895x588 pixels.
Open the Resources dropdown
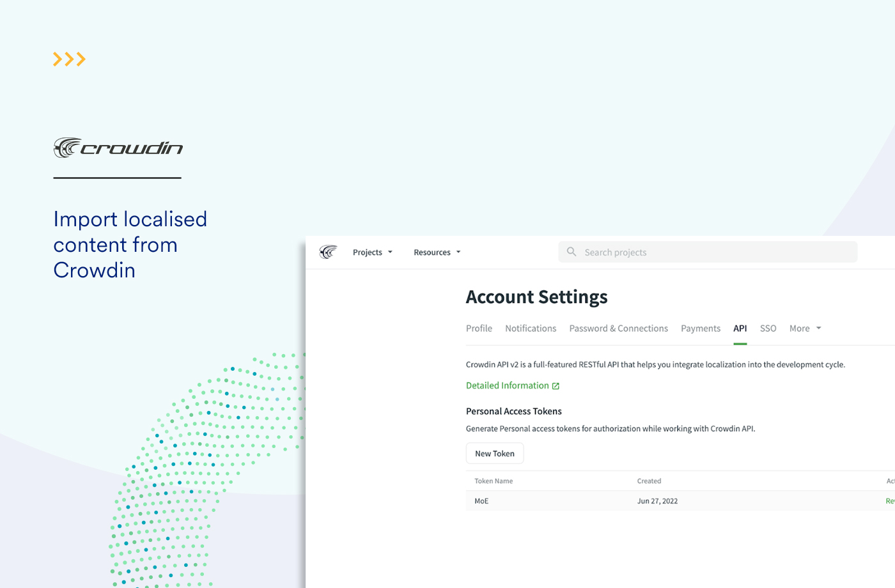point(437,252)
